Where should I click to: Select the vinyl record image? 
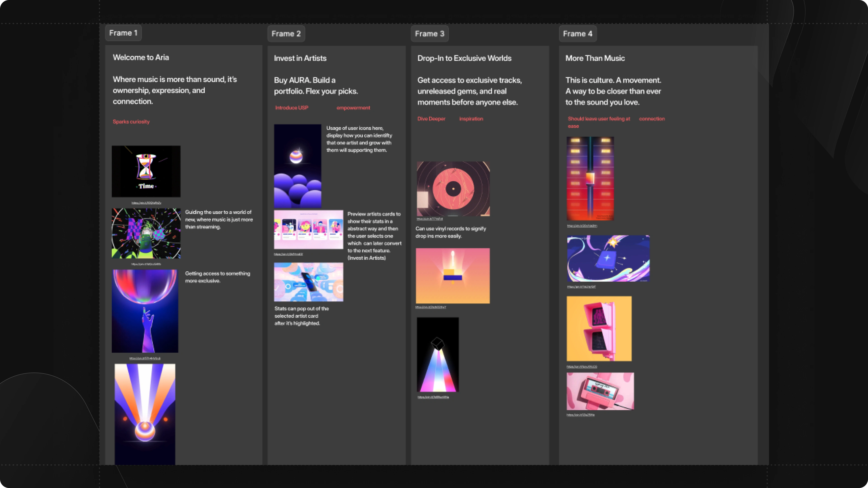(453, 189)
